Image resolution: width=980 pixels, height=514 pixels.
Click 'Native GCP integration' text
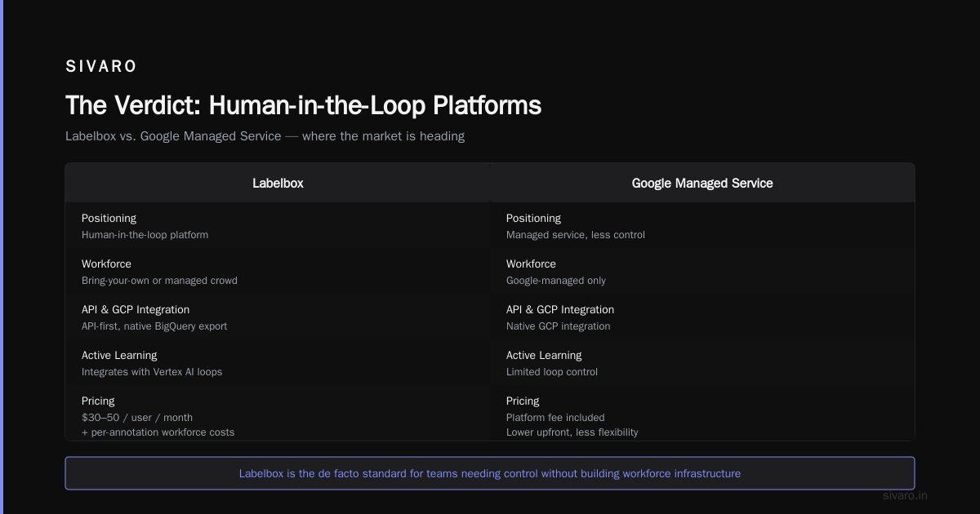pos(558,326)
